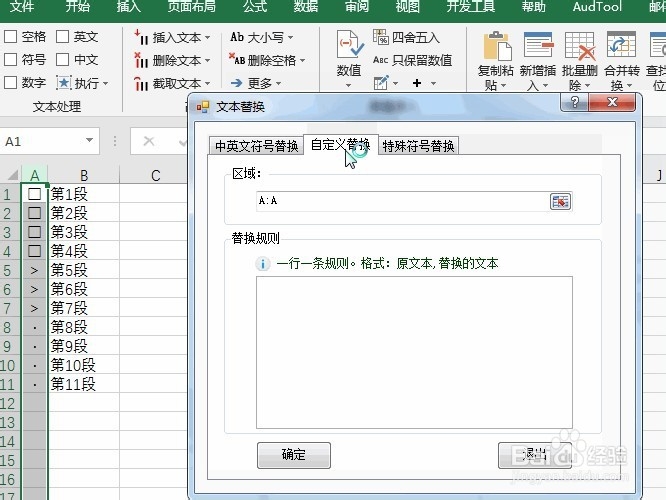Viewport: 666px width, 500px height.
Task: Click the Select All corner triangle of sheet
Action: point(12,175)
